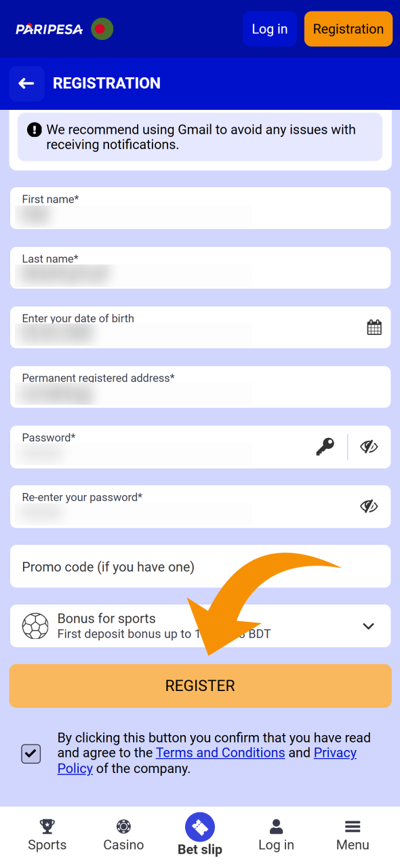Open the Terms and Conditions link
The width and height of the screenshot is (400, 868).
tap(220, 753)
